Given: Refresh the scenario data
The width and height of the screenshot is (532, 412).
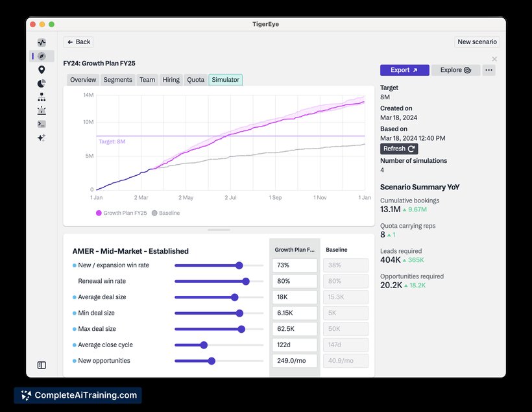Looking at the screenshot, I should click(x=399, y=149).
